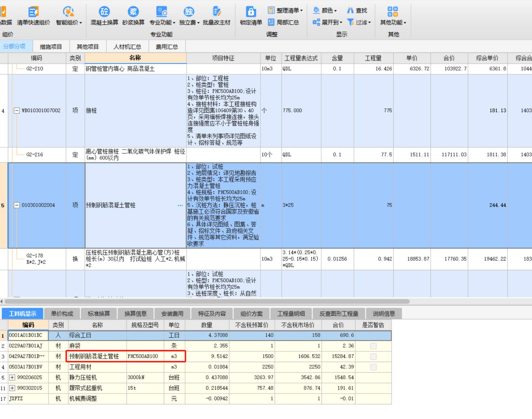Click 综合单价 column header
532x419 pixels.
pos(487,58)
